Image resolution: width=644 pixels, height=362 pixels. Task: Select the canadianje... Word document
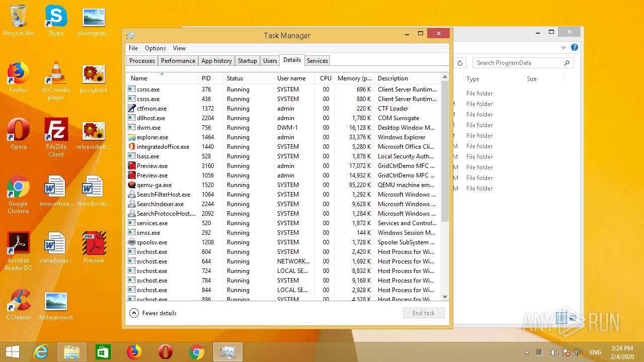[56, 248]
